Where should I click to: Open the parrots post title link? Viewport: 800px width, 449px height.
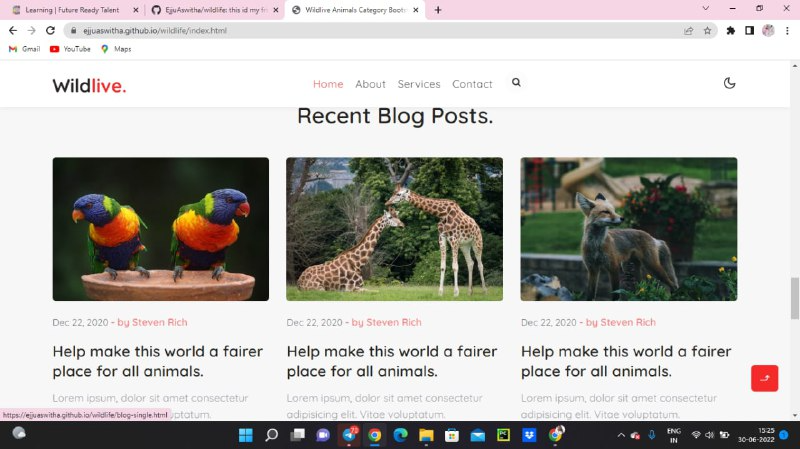click(x=158, y=361)
